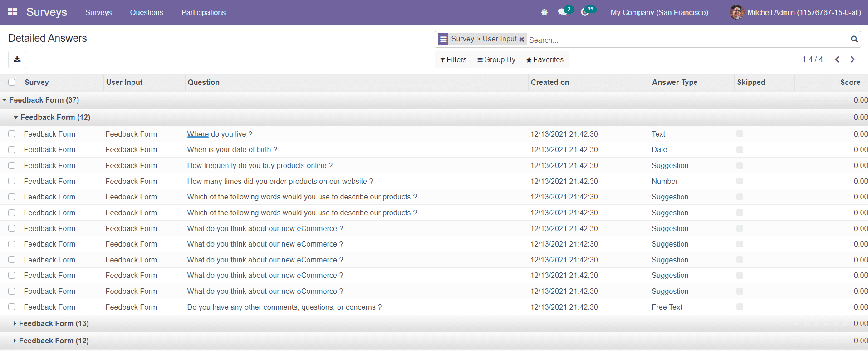868x351 pixels.
Task: Go to the previous page arrow
Action: [837, 59]
